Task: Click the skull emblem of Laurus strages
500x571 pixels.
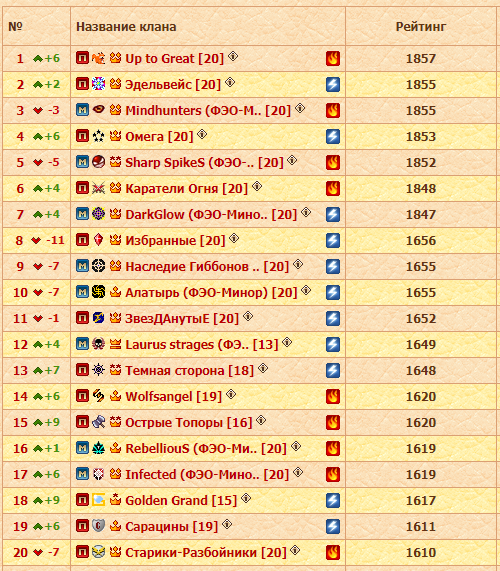Action: (x=98, y=344)
